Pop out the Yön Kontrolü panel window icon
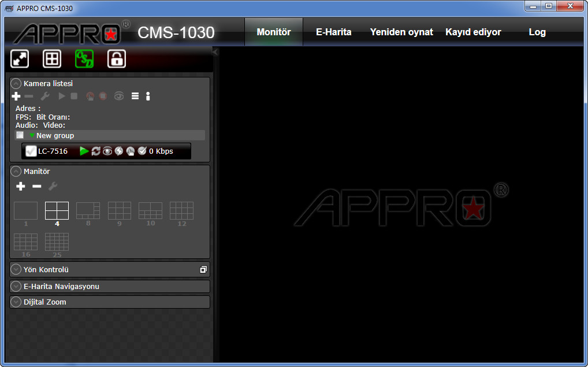This screenshot has height=367, width=588. click(203, 269)
